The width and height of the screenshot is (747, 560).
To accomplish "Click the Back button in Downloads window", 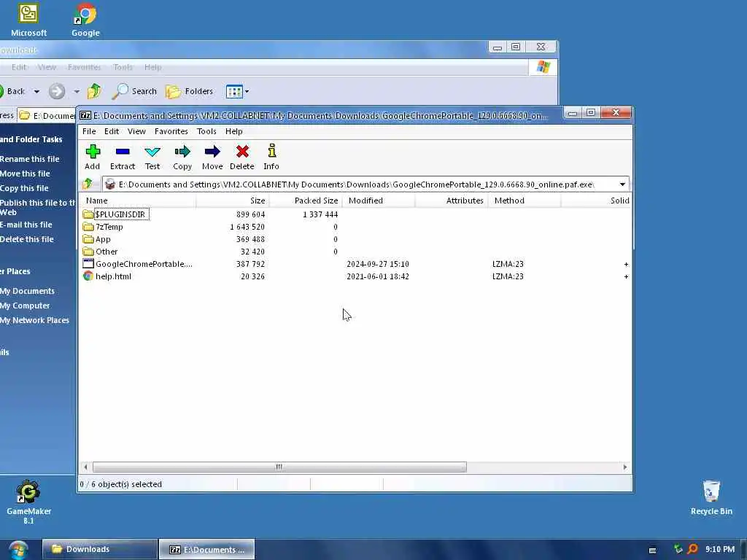I will coord(12,91).
